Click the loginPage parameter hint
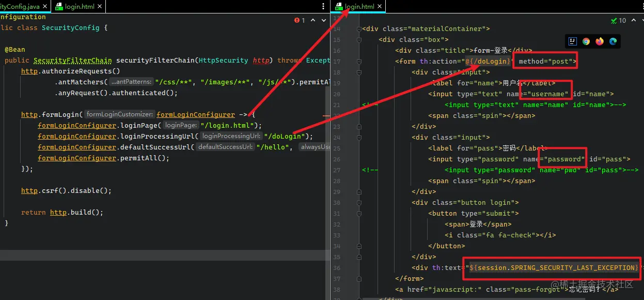644x300 pixels. point(181,126)
